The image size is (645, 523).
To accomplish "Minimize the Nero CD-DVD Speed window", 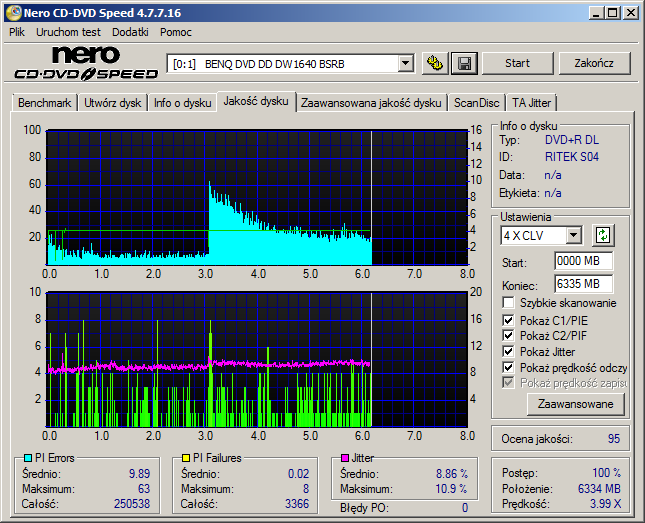I will tap(596, 13).
